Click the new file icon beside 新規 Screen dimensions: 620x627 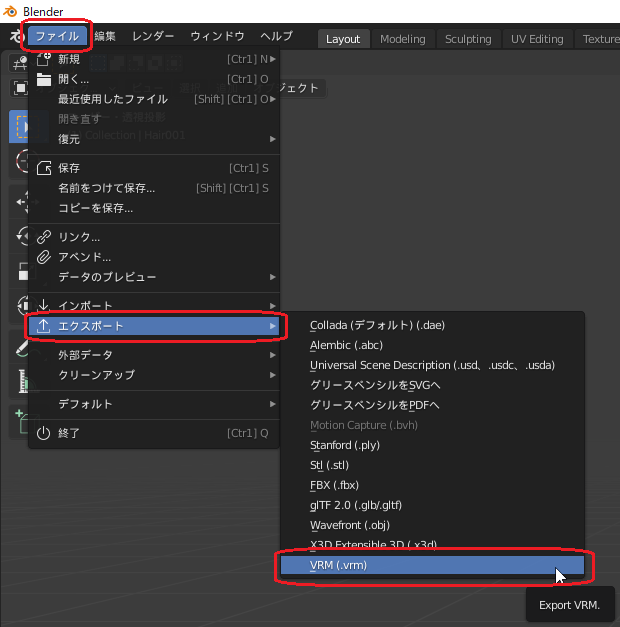(x=44, y=59)
